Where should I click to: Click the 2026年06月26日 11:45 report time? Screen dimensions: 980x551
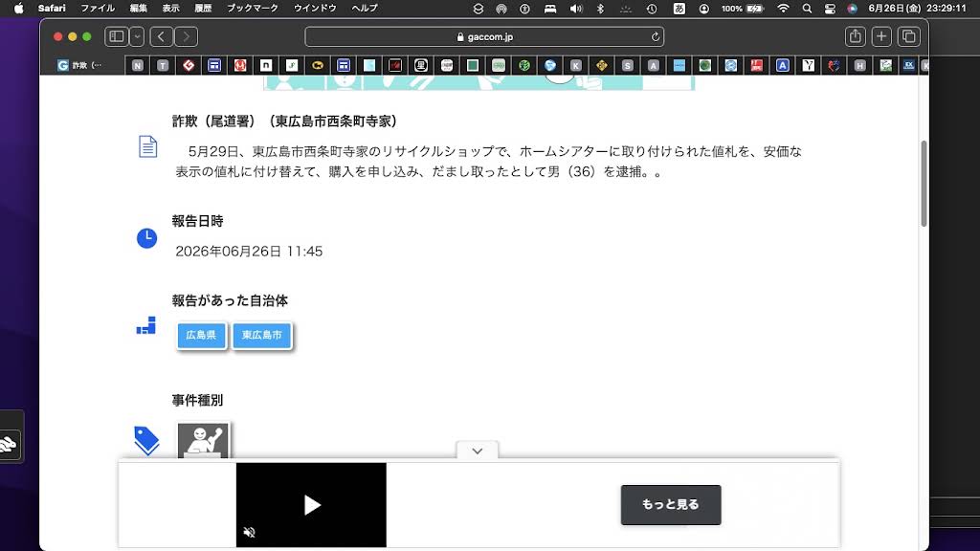(x=249, y=252)
